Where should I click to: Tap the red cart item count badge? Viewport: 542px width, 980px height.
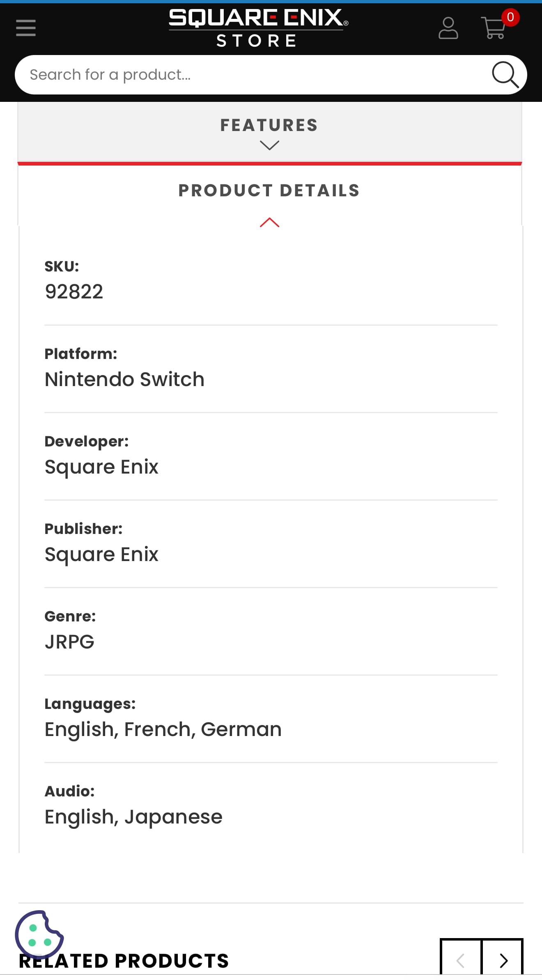pos(510,17)
